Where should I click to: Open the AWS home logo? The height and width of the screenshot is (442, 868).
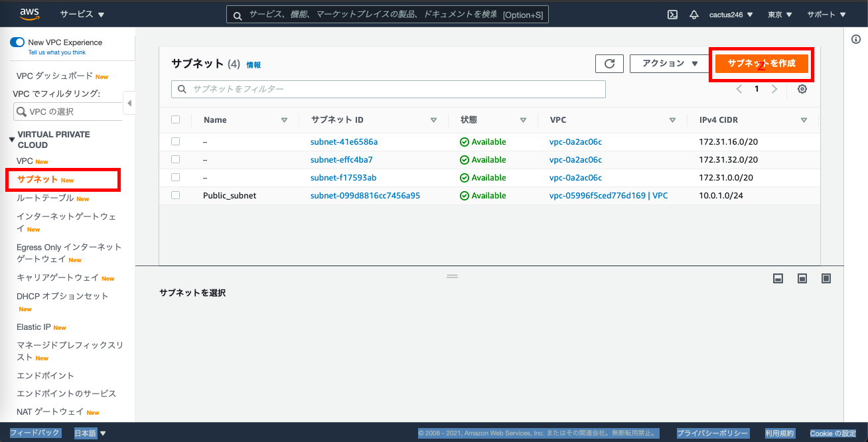(x=31, y=13)
